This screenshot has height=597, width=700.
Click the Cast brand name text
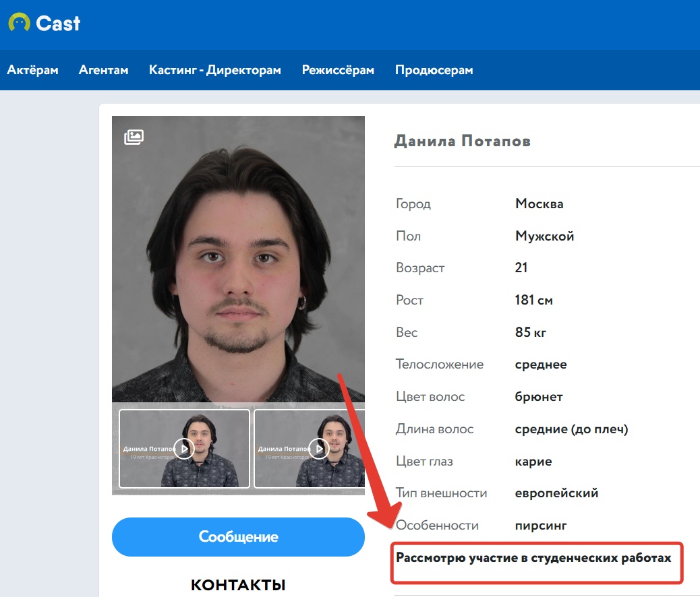click(58, 23)
